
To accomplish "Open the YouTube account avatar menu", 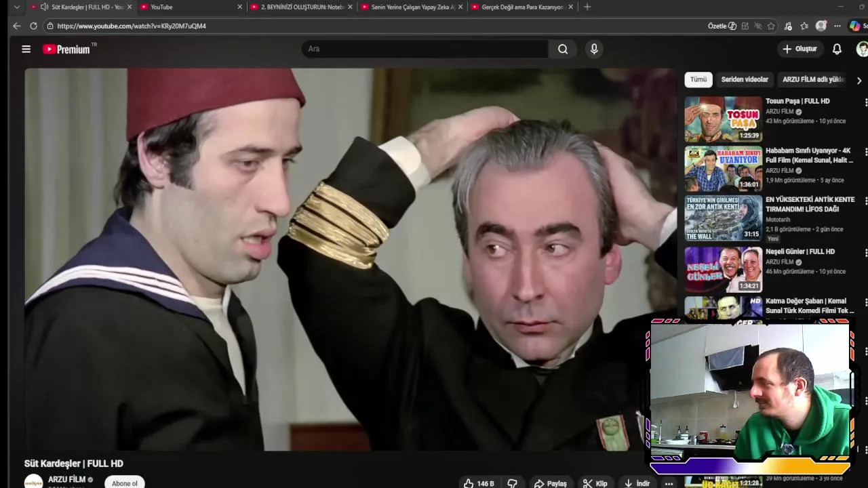I will click(x=863, y=49).
